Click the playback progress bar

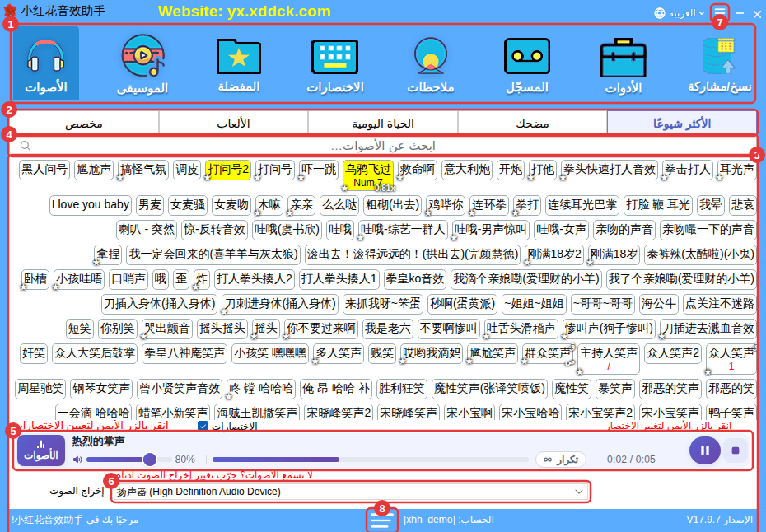tap(371, 460)
